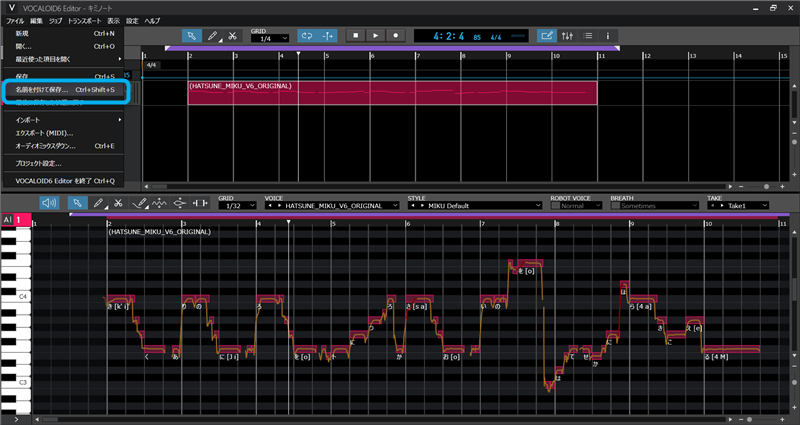Open the ヘルプ menu

[152, 21]
